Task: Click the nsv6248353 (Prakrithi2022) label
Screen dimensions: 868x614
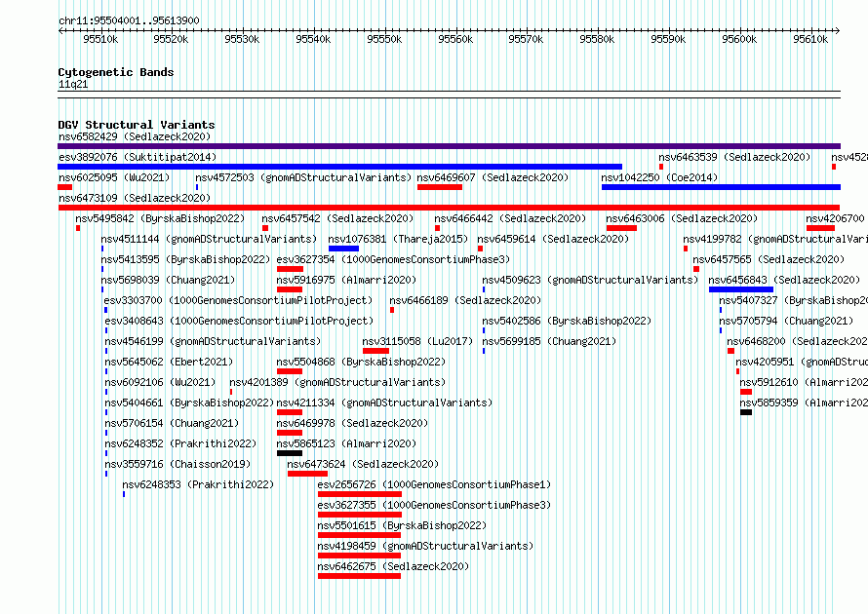Action: click(x=198, y=484)
